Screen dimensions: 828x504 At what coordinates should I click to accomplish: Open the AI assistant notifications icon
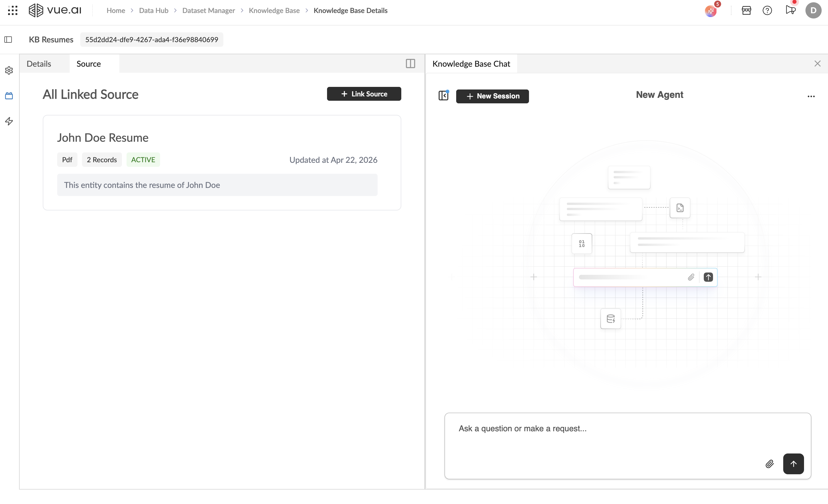[x=711, y=11]
